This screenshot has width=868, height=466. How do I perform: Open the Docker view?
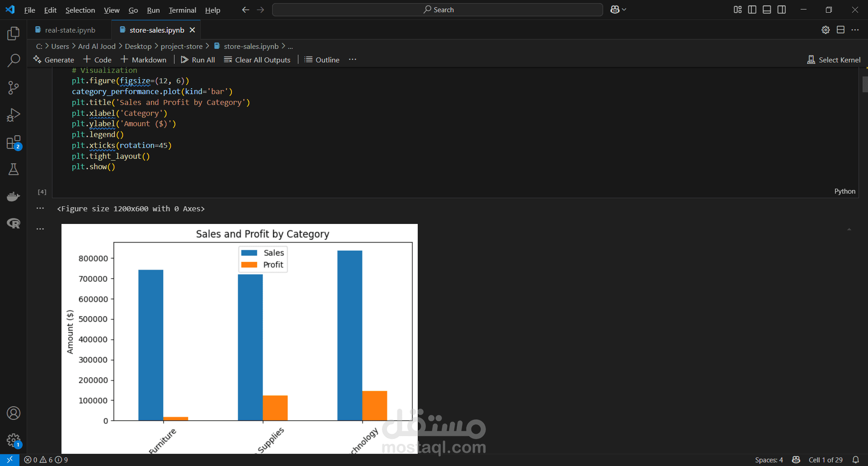pos(14,196)
